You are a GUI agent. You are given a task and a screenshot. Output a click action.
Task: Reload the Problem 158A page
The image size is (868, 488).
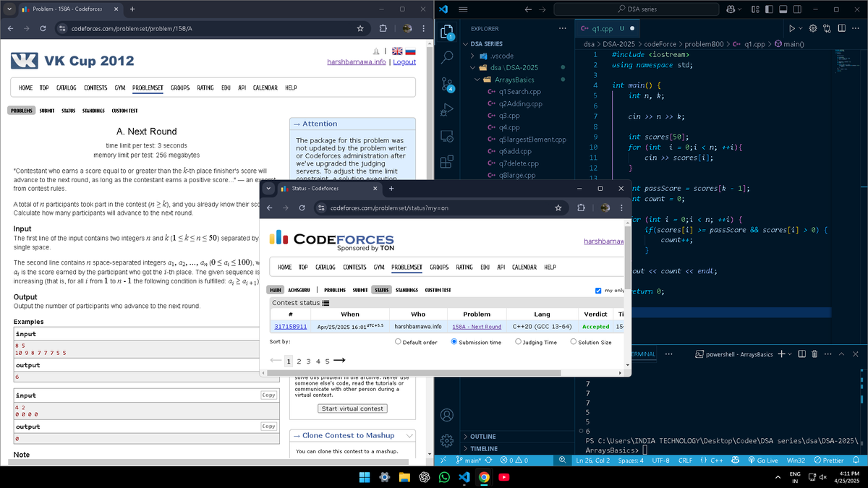(43, 28)
